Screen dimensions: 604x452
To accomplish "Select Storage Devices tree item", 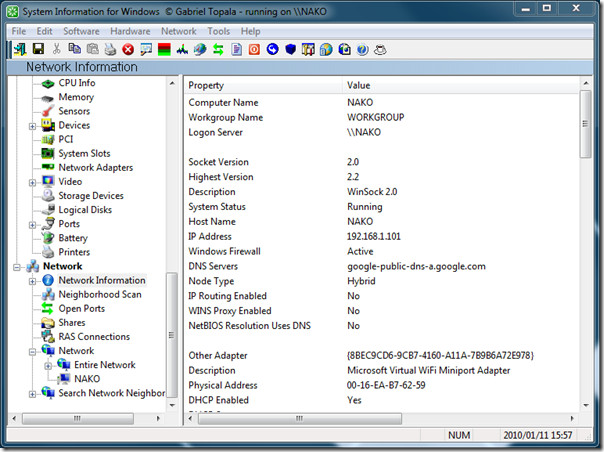I will click(x=91, y=196).
